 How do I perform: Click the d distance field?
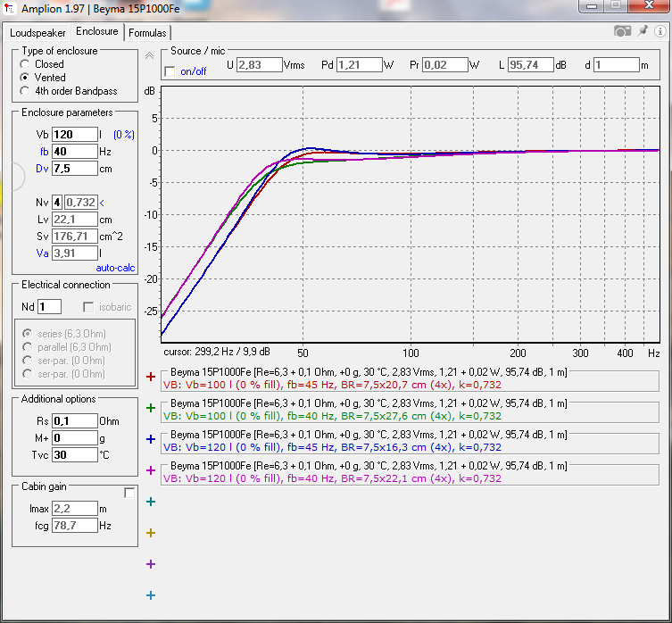(617, 65)
